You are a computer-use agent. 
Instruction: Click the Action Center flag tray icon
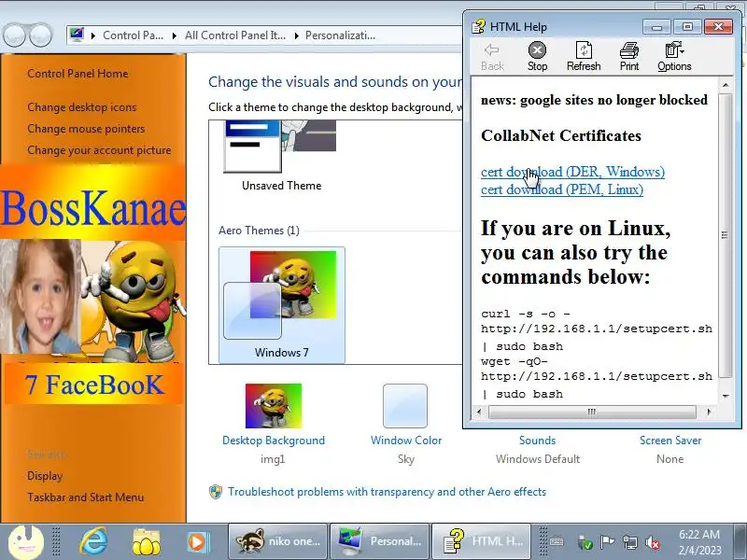tap(608, 542)
